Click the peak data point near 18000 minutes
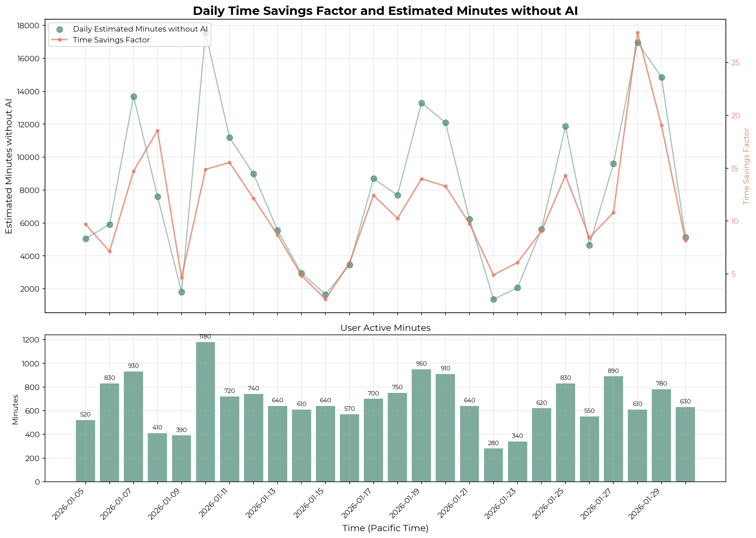Image resolution: width=756 pixels, height=538 pixels. pyautogui.click(x=206, y=33)
